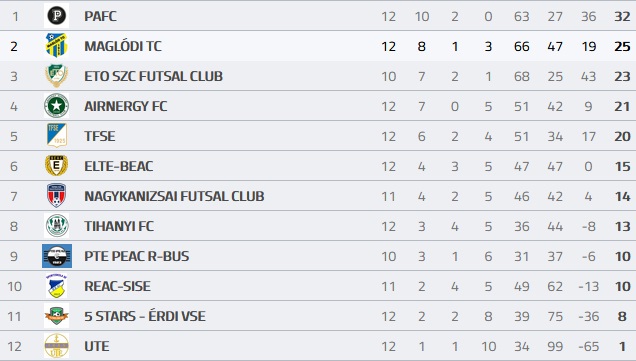Open the TFSE blue shield logo
The height and width of the screenshot is (361, 636).
click(x=56, y=135)
